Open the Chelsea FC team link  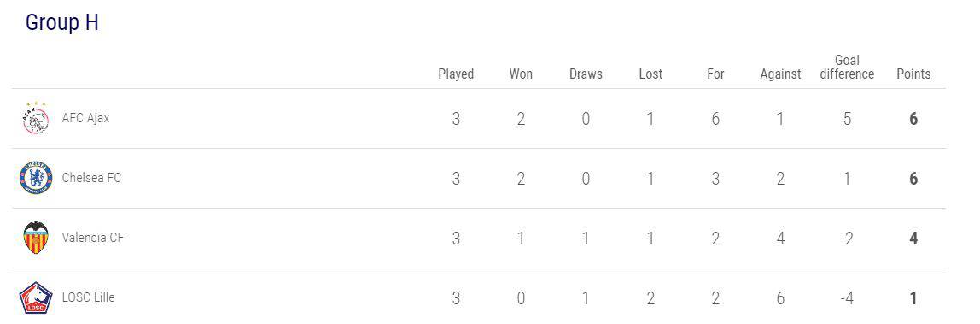(x=91, y=178)
